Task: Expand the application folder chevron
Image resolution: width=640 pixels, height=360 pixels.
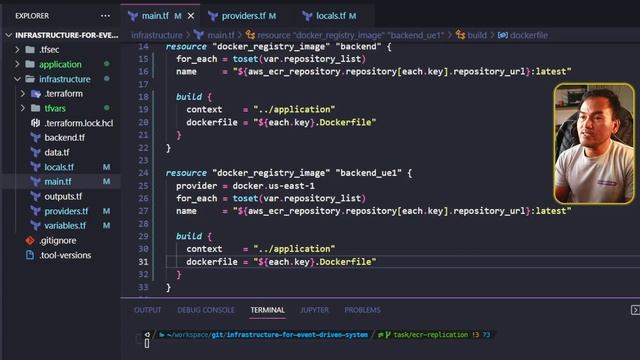Action: pyautogui.click(x=17, y=64)
